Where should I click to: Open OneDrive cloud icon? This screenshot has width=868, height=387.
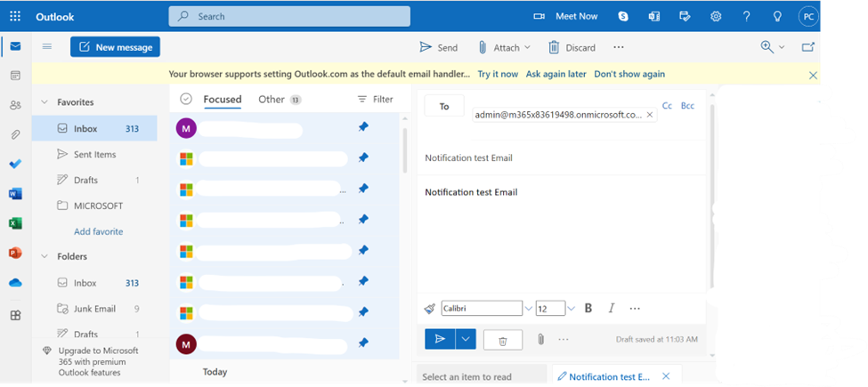pos(15,283)
